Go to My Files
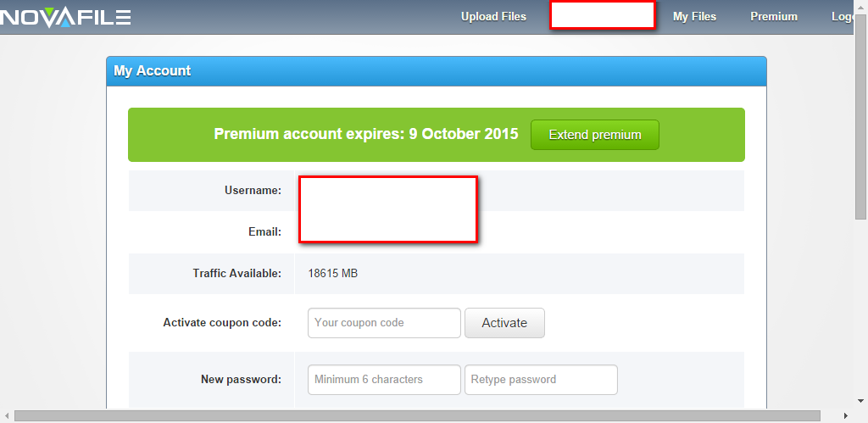The image size is (868, 423). [x=694, y=17]
